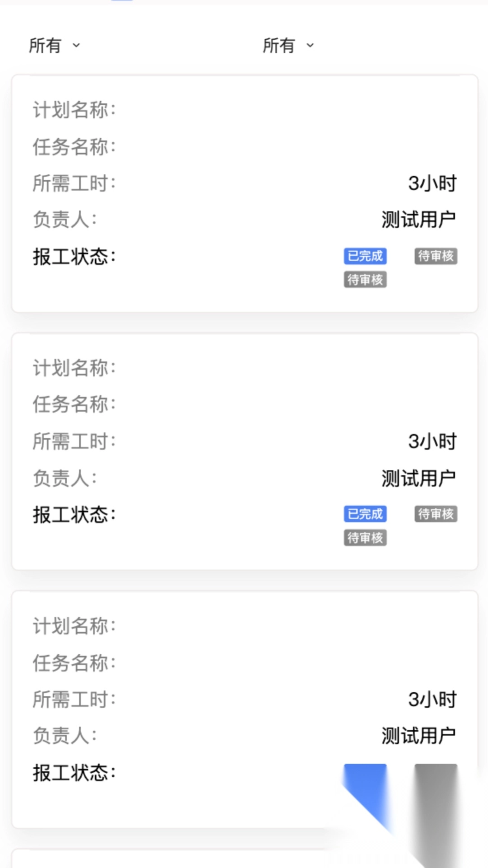Select 测试用户 in the first card
This screenshot has width=488, height=868.
[418, 220]
